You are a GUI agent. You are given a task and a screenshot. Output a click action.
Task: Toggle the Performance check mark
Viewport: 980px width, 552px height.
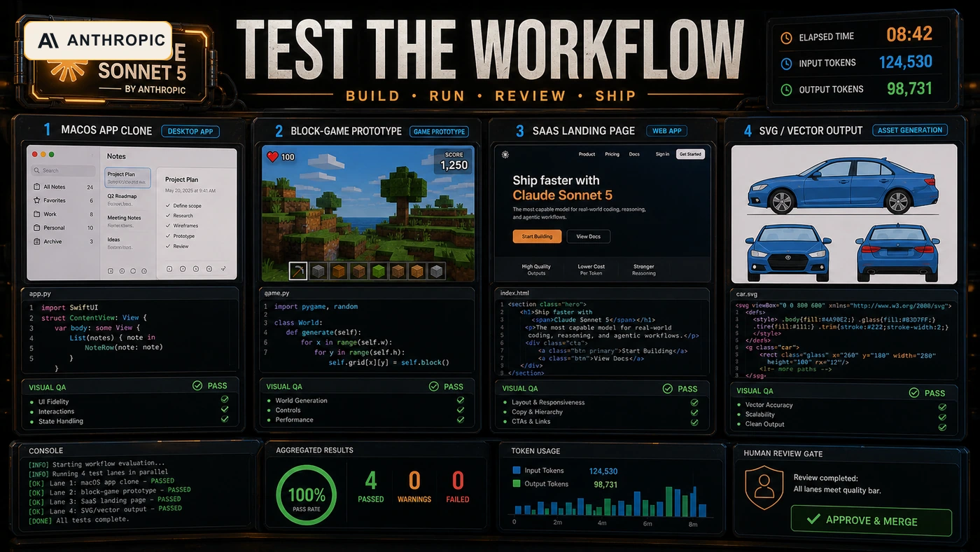pyautogui.click(x=461, y=420)
